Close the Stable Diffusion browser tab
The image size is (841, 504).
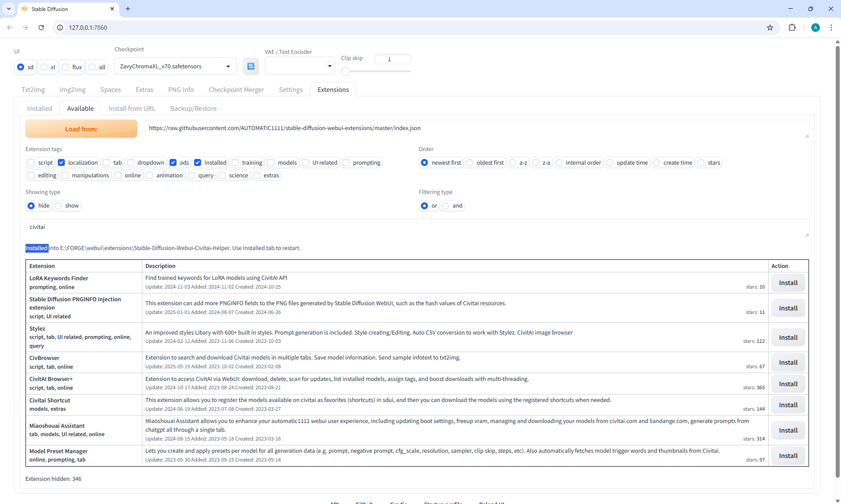point(112,9)
